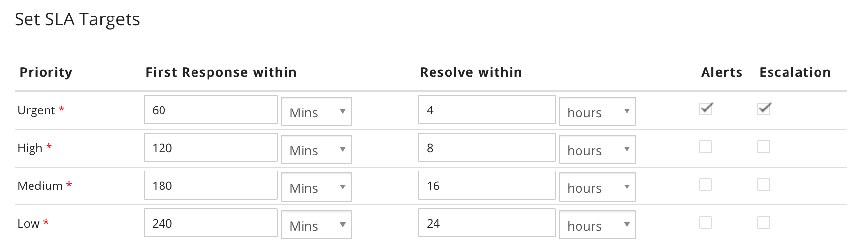Open Low first response Mins dropdown
The width and height of the screenshot is (868, 248).
pyautogui.click(x=316, y=225)
